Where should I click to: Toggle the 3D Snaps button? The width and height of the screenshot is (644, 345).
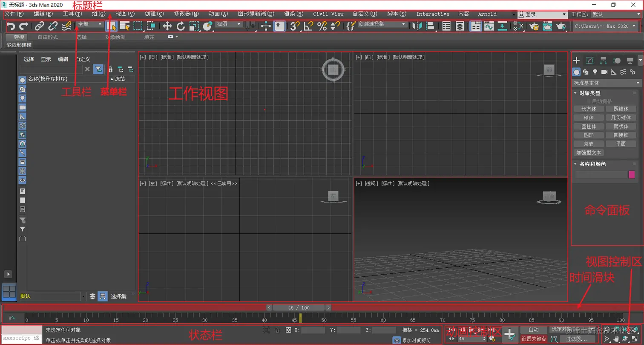[295, 26]
